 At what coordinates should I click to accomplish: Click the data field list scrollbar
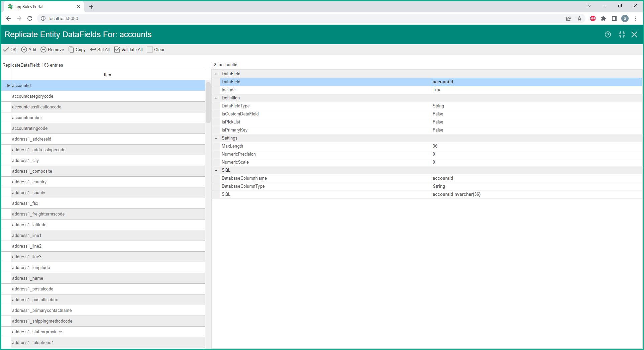click(208, 102)
